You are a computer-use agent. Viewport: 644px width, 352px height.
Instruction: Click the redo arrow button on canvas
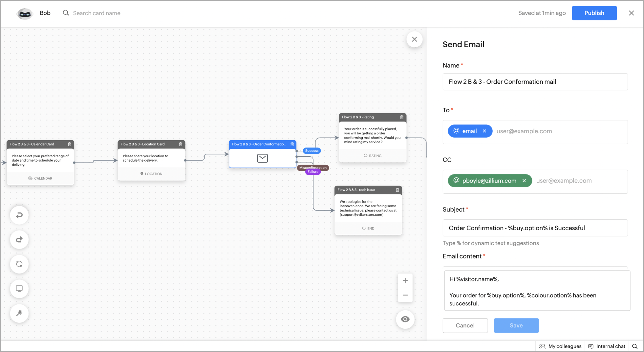[19, 240]
